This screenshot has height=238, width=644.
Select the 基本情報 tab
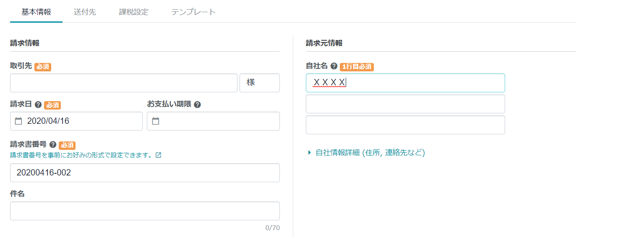36,12
